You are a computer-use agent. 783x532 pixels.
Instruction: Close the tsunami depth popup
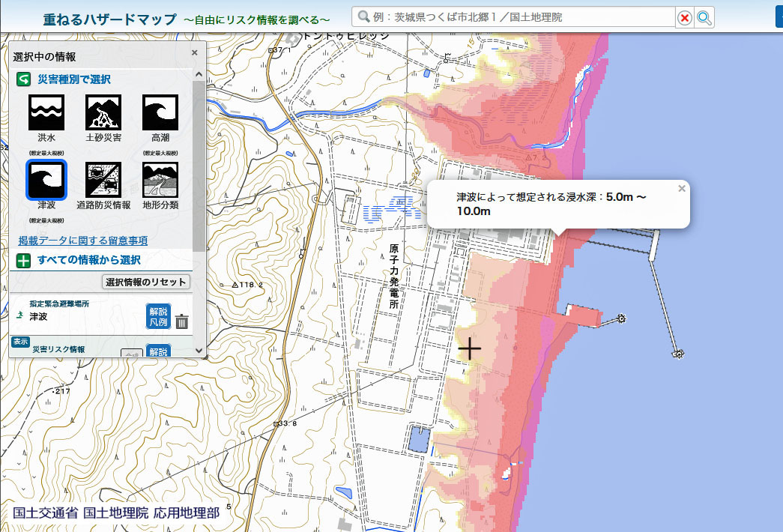click(x=681, y=189)
